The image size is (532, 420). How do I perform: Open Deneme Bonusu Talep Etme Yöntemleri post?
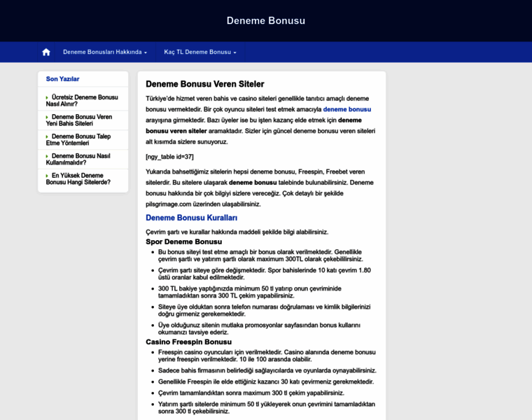(78, 140)
